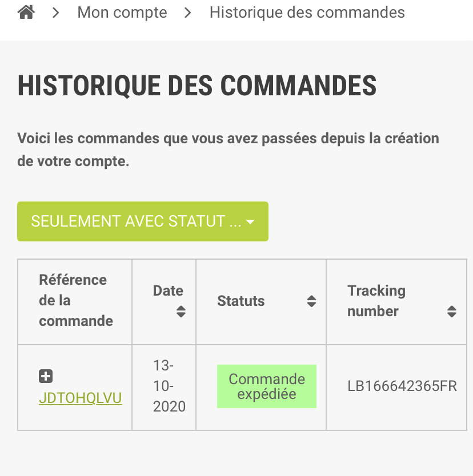This screenshot has width=473, height=476.
Task: Click the 'Date' column header label
Action: click(x=168, y=291)
